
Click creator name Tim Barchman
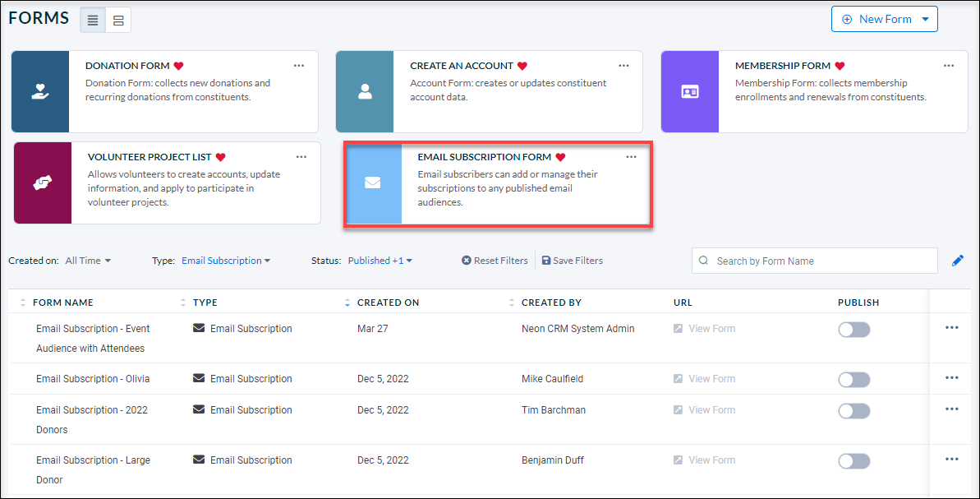point(553,409)
